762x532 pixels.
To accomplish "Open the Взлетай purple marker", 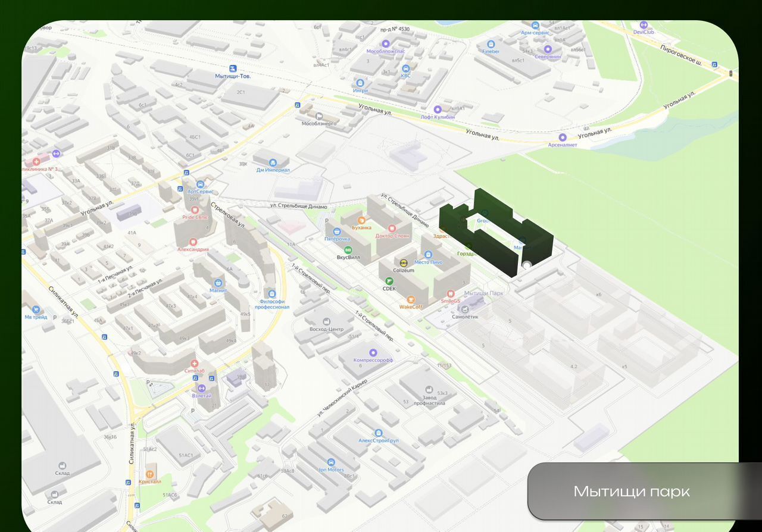I will [x=202, y=388].
